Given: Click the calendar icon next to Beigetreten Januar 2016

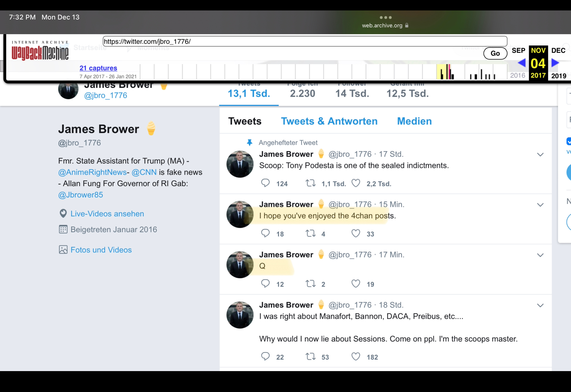Looking at the screenshot, I should [x=63, y=229].
